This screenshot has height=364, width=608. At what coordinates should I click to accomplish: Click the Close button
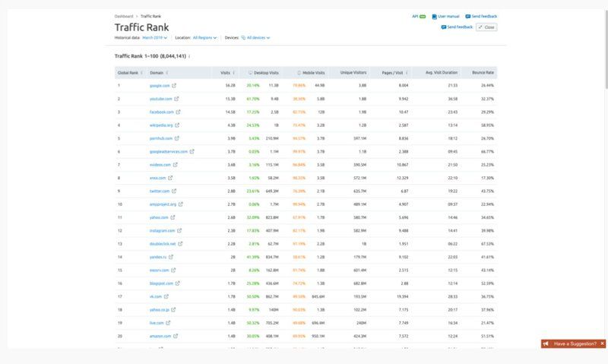(486, 27)
